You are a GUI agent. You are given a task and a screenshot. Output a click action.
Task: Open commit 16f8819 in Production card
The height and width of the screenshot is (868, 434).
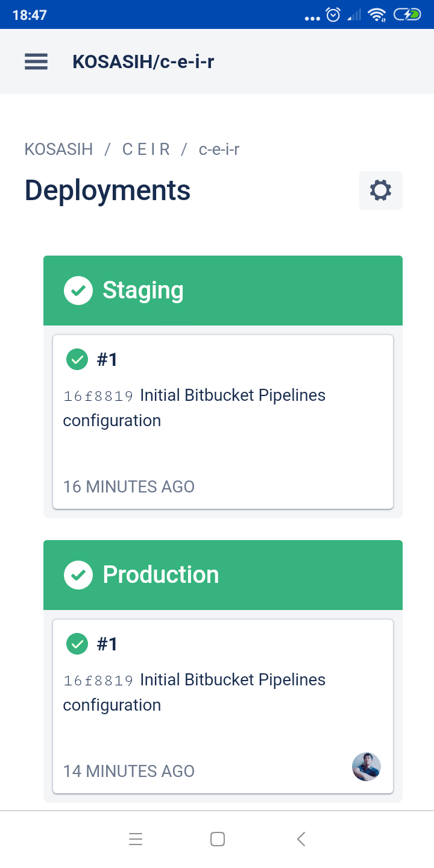click(x=98, y=681)
